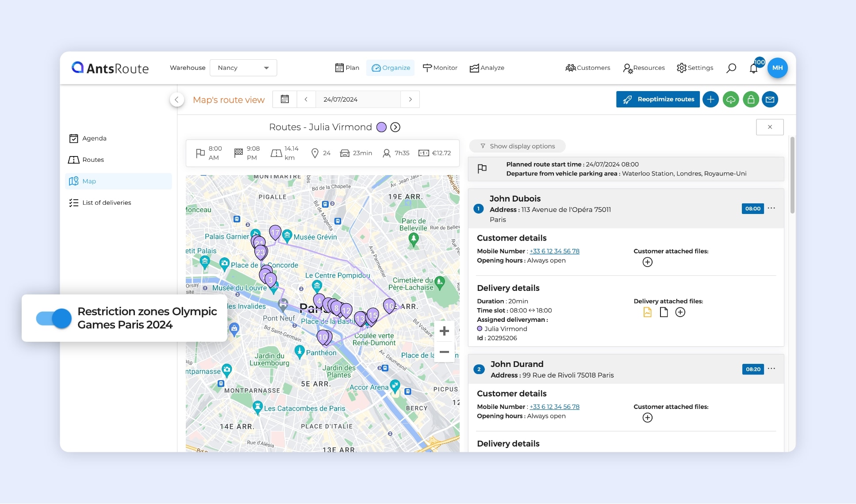Screen dimensions: 856x504
Task: Toggle Restriction zones Olympic Games switch
Action: pos(54,318)
